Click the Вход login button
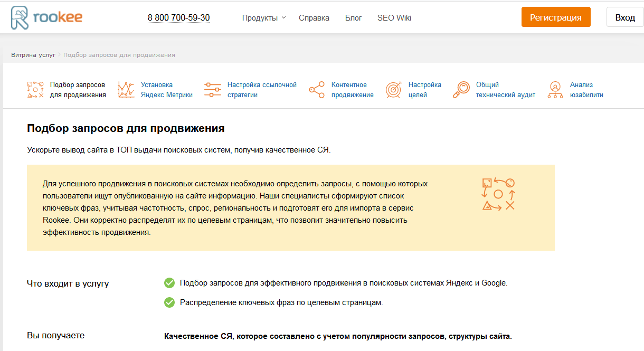The height and width of the screenshot is (351, 644). (625, 17)
